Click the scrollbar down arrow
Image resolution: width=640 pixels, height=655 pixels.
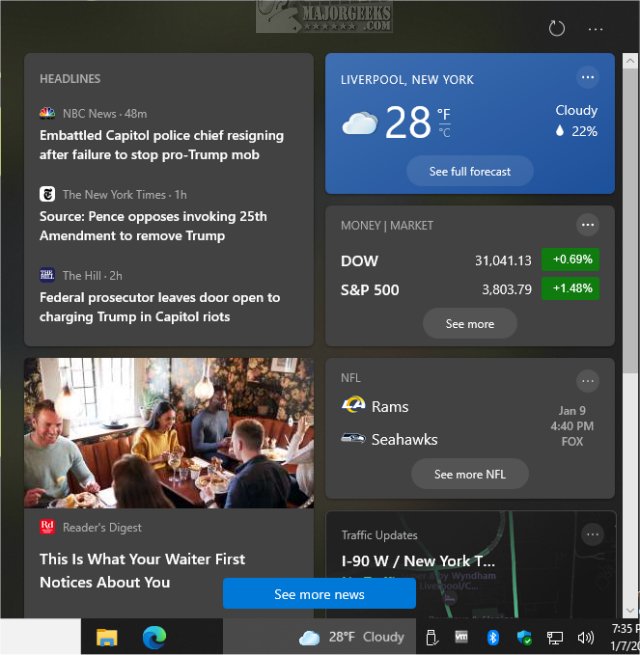pos(630,610)
